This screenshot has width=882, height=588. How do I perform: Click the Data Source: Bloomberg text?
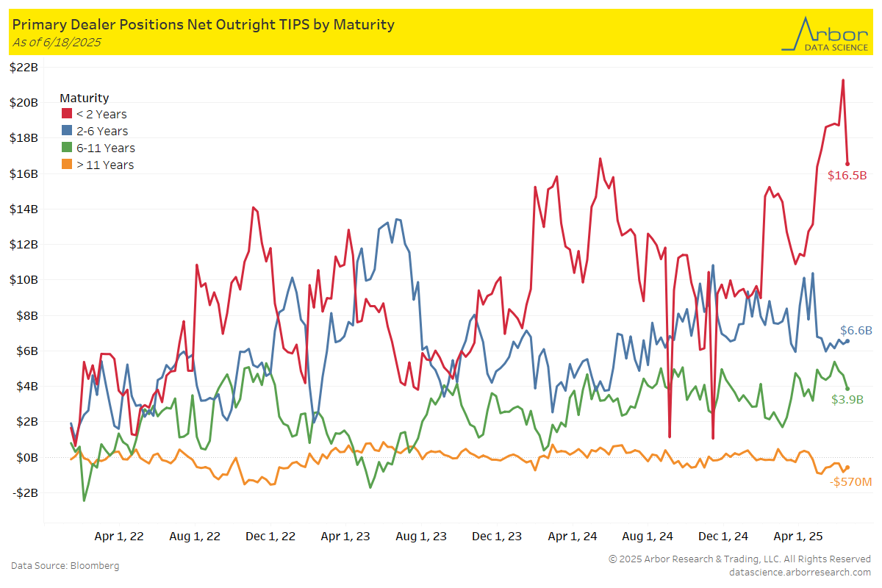(x=65, y=566)
